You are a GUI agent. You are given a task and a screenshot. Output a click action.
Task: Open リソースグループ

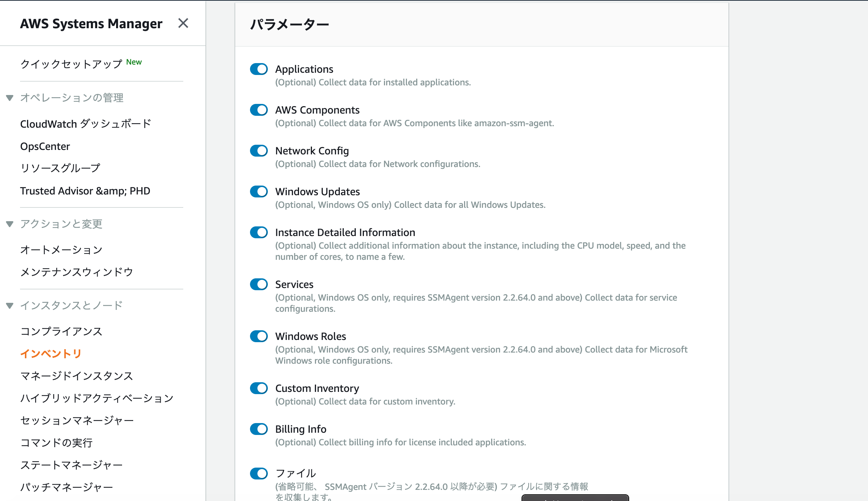pos(60,168)
